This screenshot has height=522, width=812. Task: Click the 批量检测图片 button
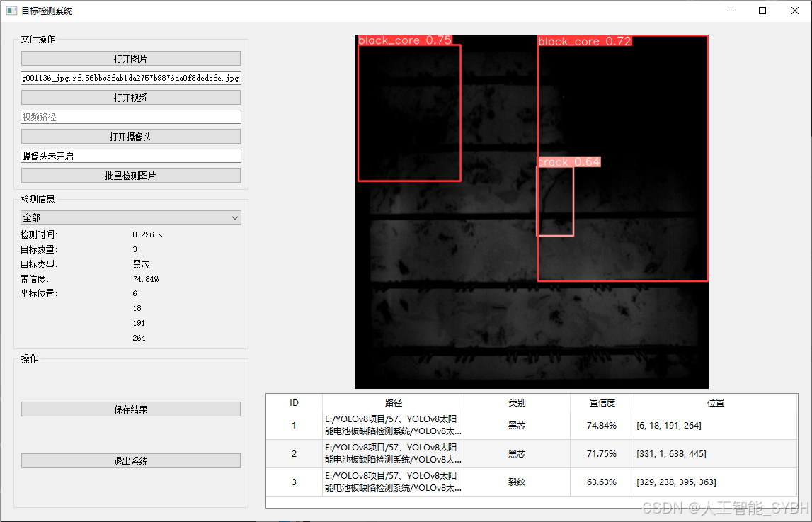tap(130, 176)
